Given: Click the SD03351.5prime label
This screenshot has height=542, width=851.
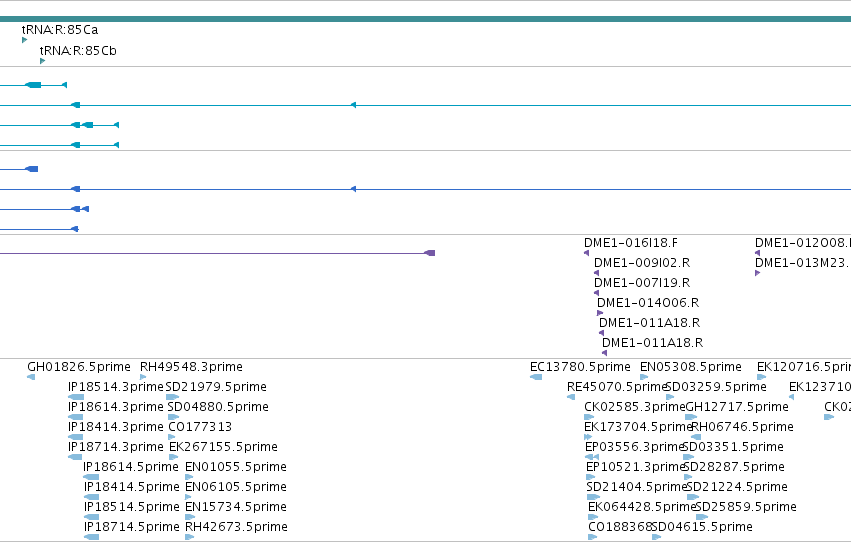Looking at the screenshot, I should [733, 447].
